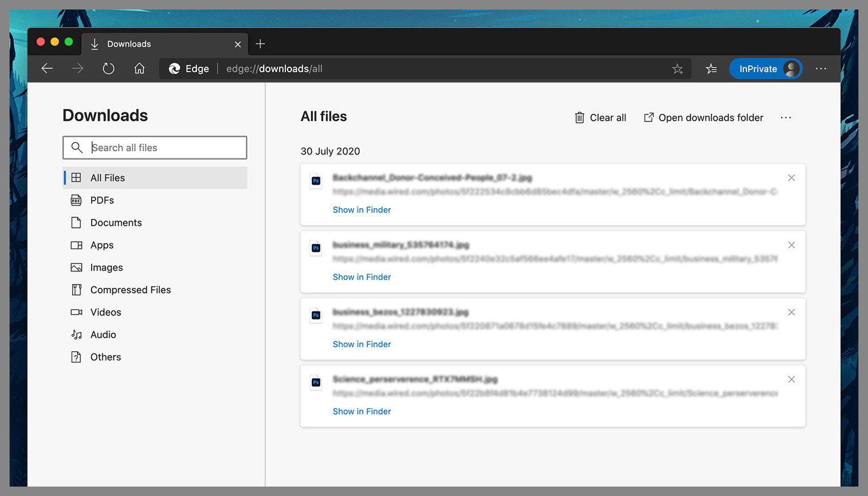Click the Videos camera icon
The height and width of the screenshot is (496, 868).
76,312
